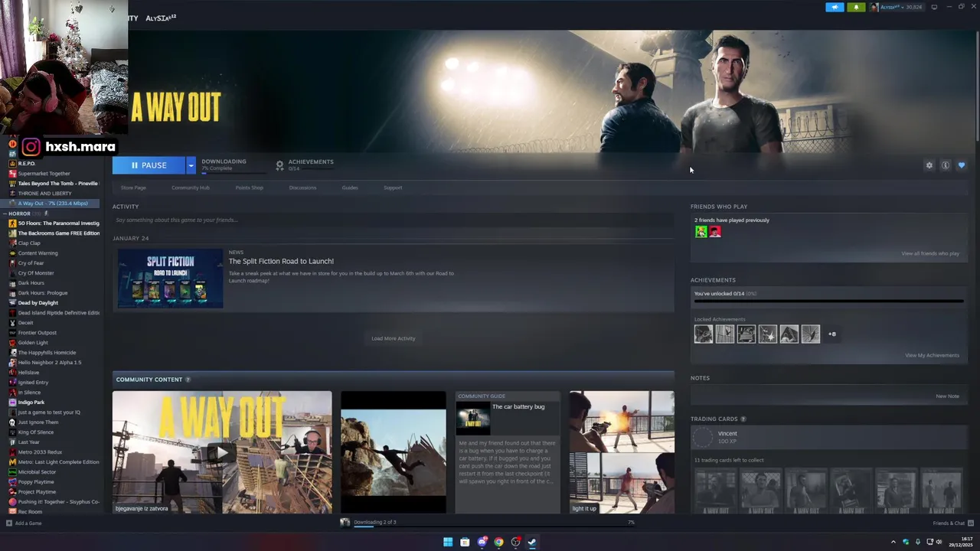The width and height of the screenshot is (980, 551).
Task: Open the game settings gear icon
Action: 929,165
